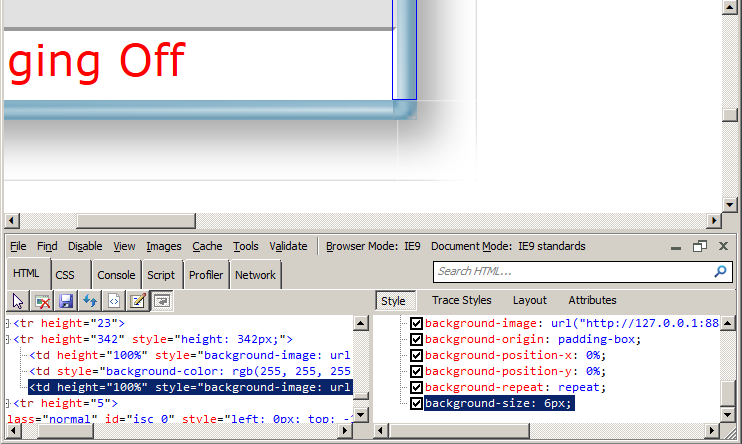Activate the select element by click arrow tool
This screenshot has height=444, width=742.
(x=18, y=300)
